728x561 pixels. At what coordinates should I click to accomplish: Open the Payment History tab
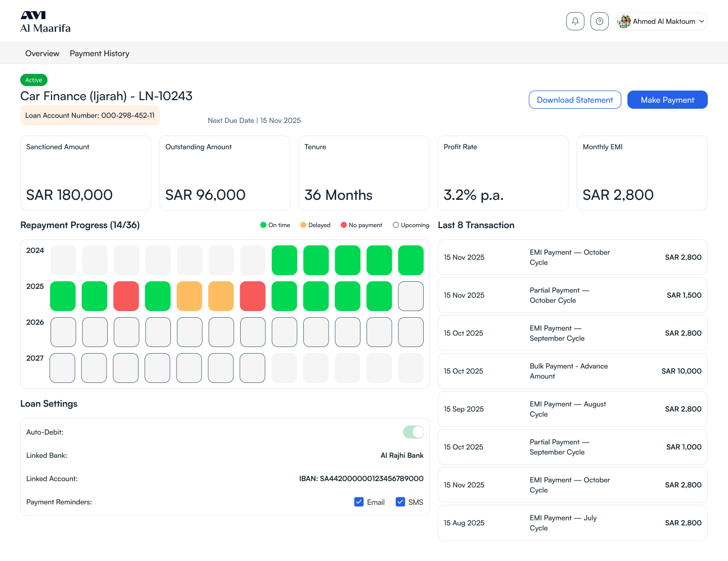[x=100, y=54]
